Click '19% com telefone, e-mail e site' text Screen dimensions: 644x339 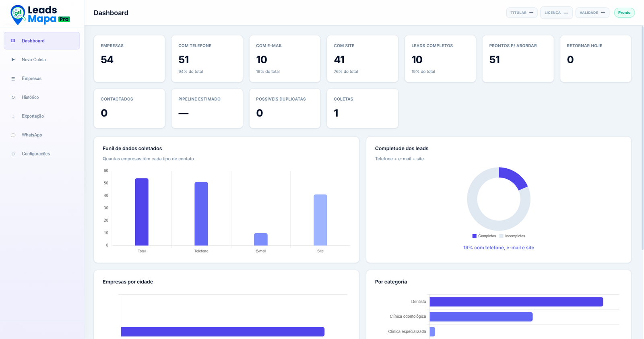[x=499, y=248]
